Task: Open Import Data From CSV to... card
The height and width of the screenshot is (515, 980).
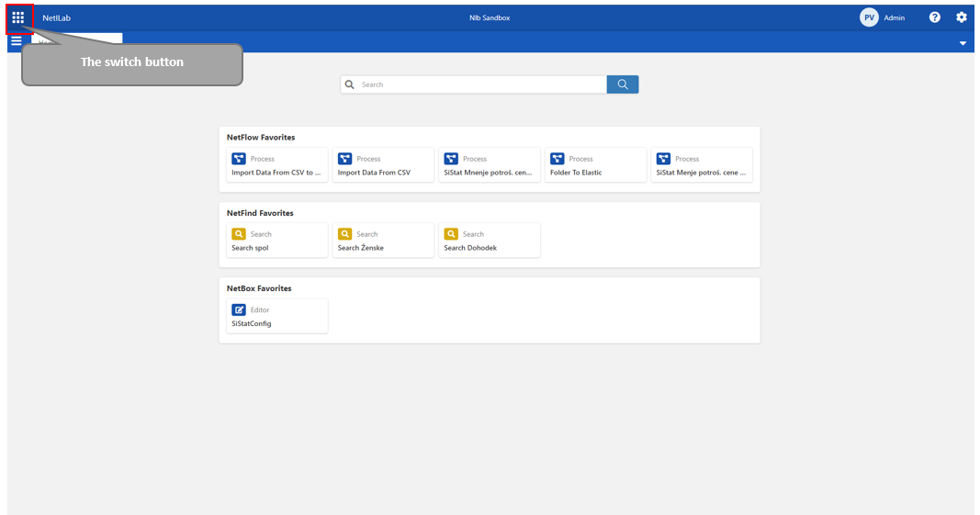Action: (276, 165)
